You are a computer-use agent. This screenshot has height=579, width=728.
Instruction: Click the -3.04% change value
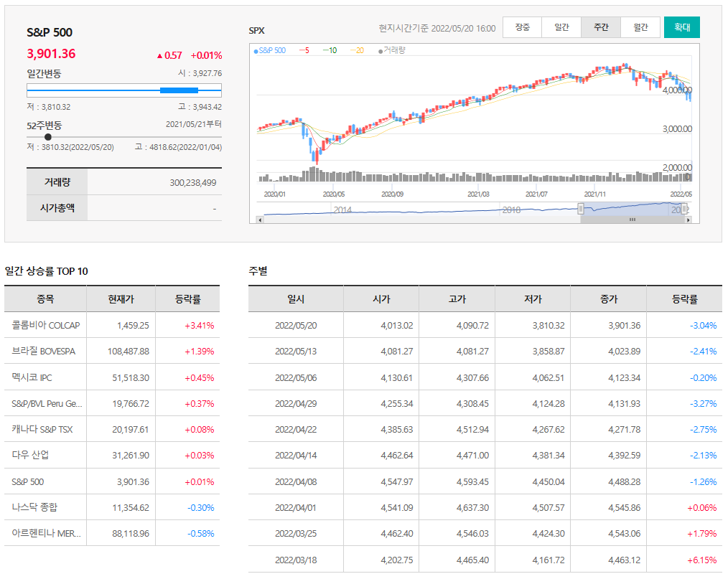point(703,326)
